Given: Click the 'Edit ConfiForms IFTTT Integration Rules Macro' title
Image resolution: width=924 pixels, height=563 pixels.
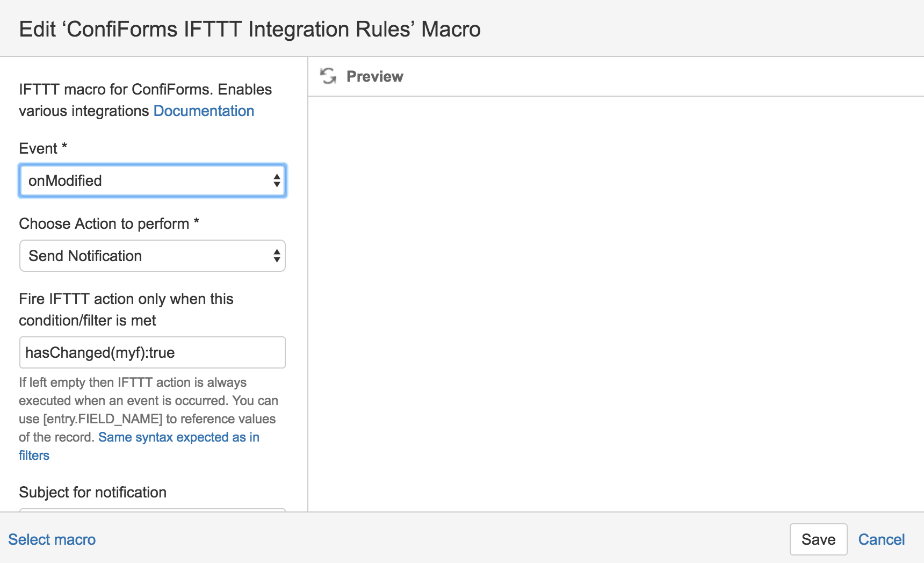Looking at the screenshot, I should pos(250,29).
